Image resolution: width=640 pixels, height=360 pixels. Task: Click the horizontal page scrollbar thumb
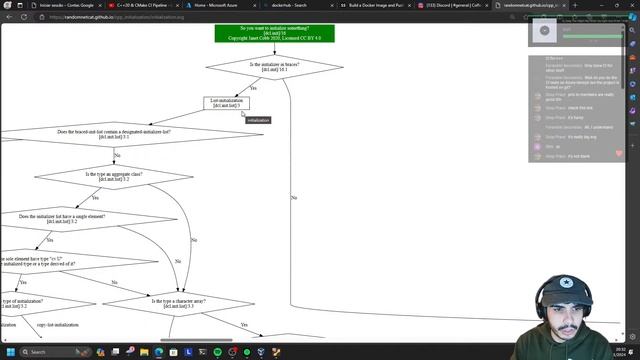[x=196, y=340]
